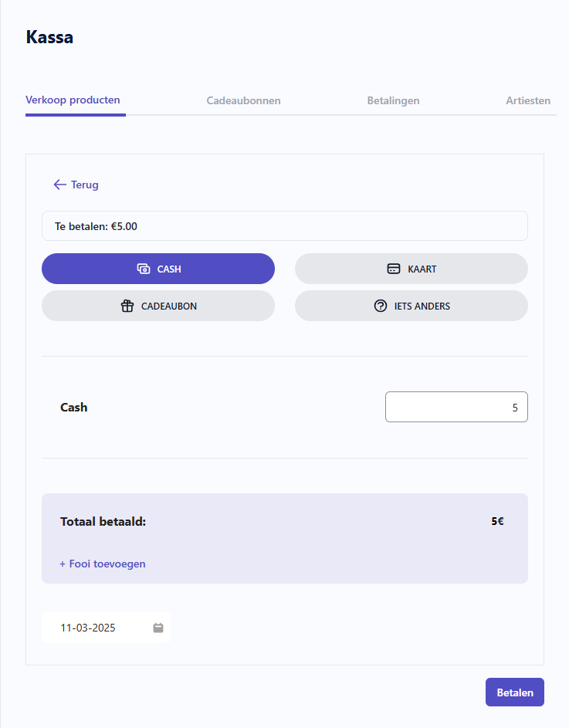Open the Betalingen tab
This screenshot has height=728, width=569.
point(393,100)
